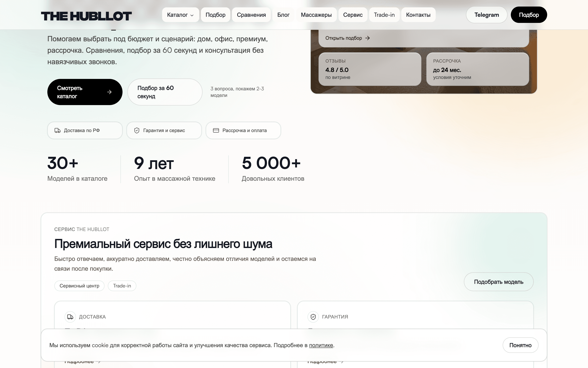Click card icon in Рассрочка и оплата
588x368 pixels.
point(216,130)
